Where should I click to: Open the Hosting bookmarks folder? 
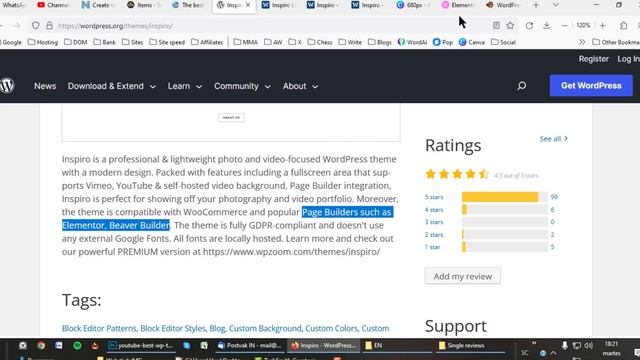point(43,42)
